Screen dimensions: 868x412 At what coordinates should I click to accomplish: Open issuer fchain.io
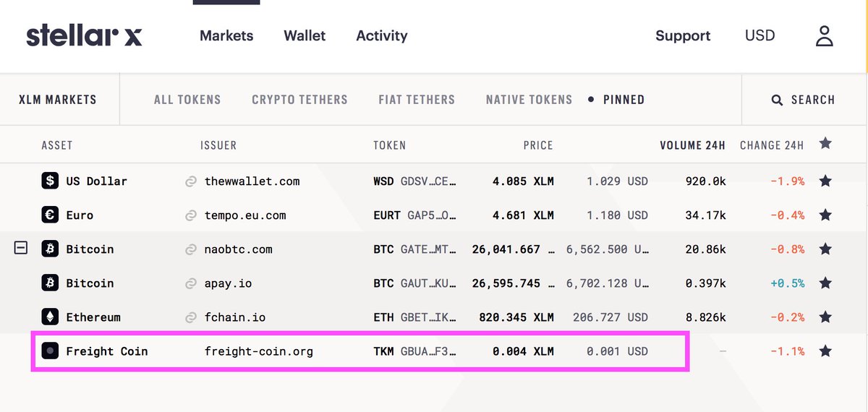click(235, 317)
